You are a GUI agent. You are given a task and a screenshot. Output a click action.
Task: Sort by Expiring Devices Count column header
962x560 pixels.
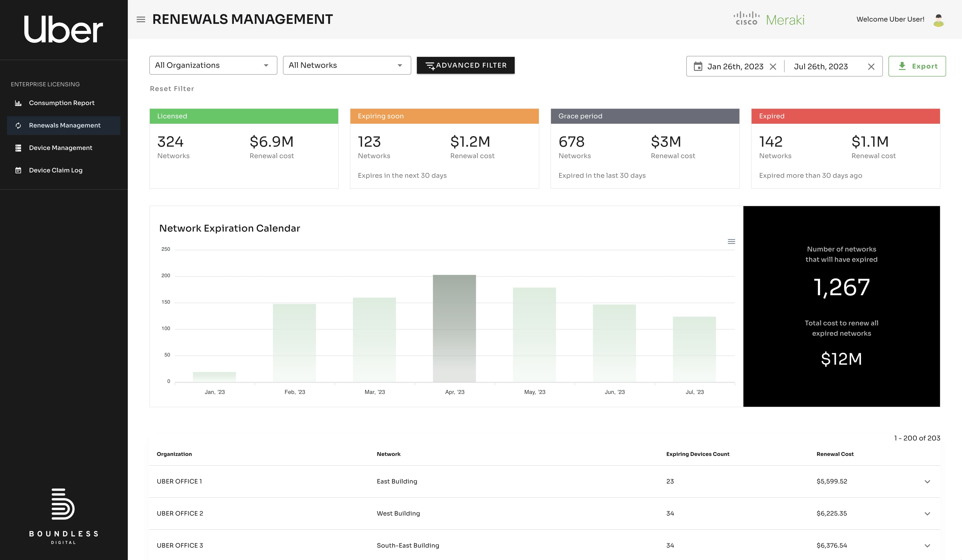pyautogui.click(x=698, y=454)
